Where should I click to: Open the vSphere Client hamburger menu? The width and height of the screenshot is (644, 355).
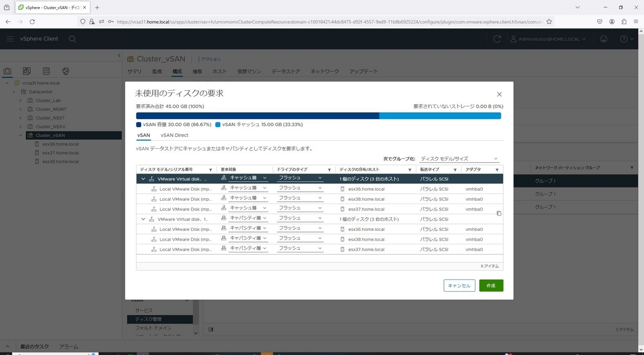(10, 39)
